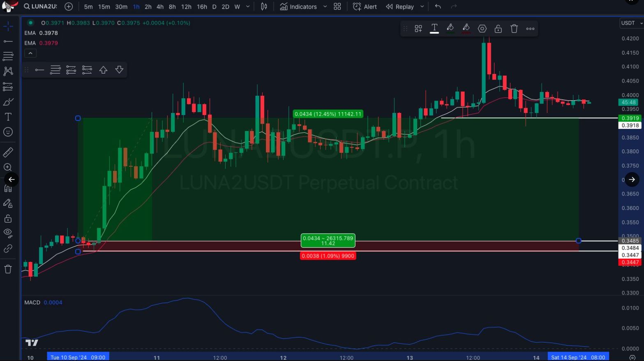Click the plus compare symbol button
Screen dimensions: 644x361
[69, 7]
